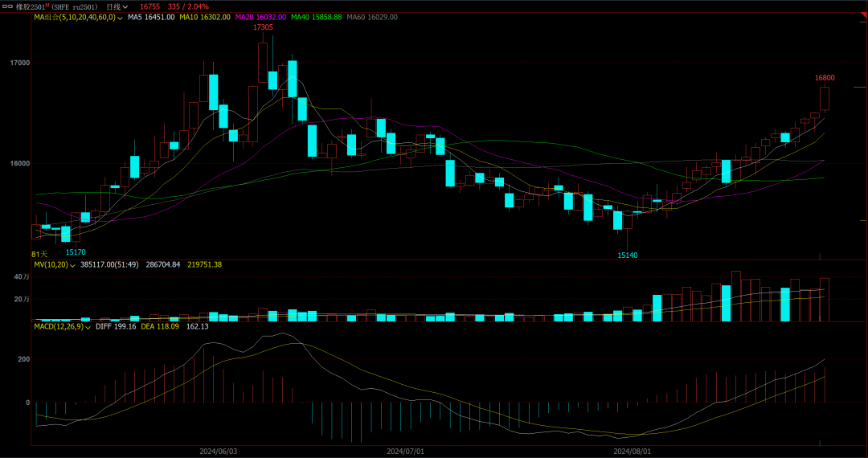Viewport: 868px width, 458px height.
Task: Click the 20万 volume axis label
Action: 22,299
